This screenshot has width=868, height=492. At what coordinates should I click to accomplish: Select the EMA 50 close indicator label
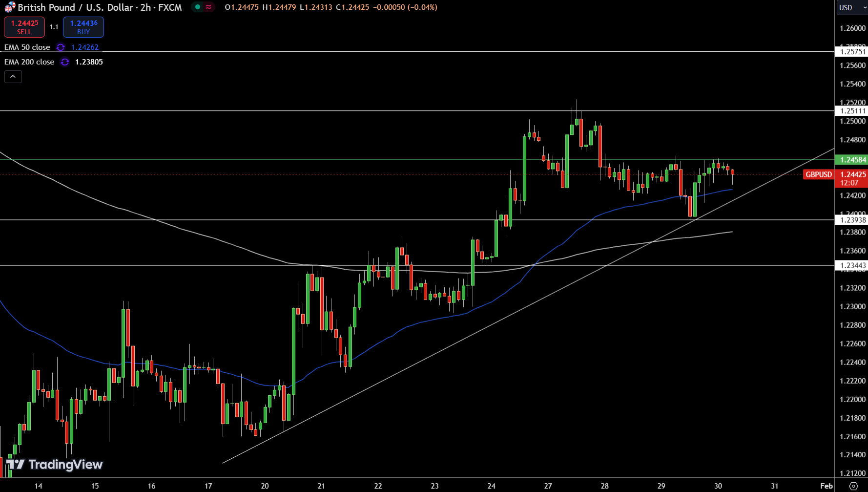[27, 47]
